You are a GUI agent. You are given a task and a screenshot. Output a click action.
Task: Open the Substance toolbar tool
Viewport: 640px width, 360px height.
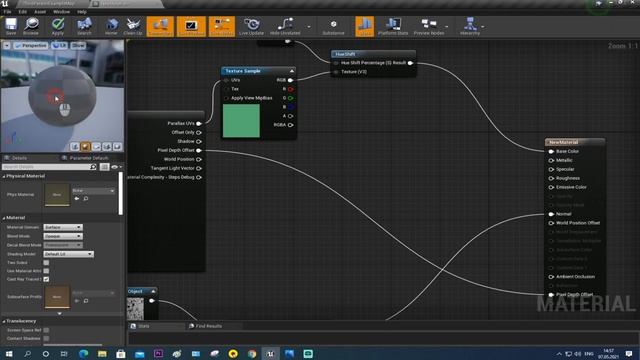[x=333, y=27]
